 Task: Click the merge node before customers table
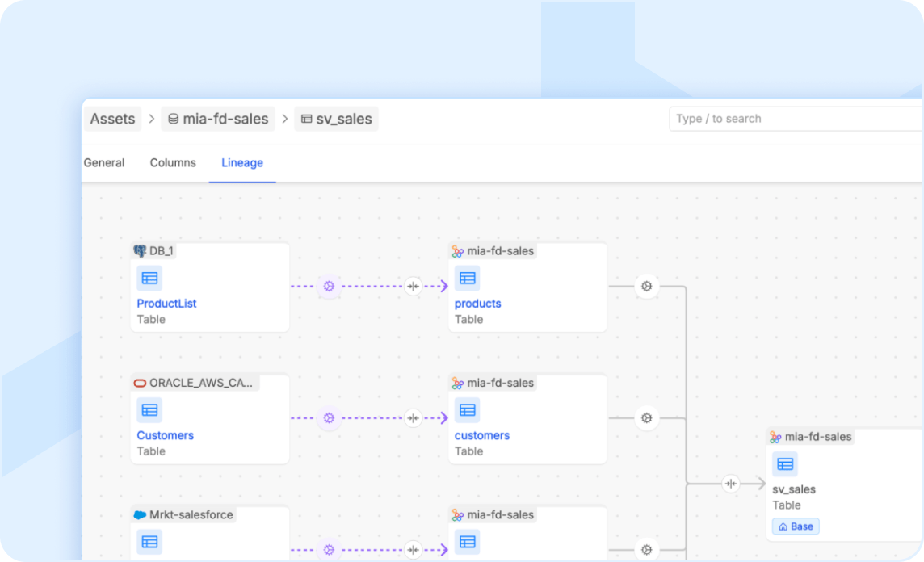tap(413, 418)
